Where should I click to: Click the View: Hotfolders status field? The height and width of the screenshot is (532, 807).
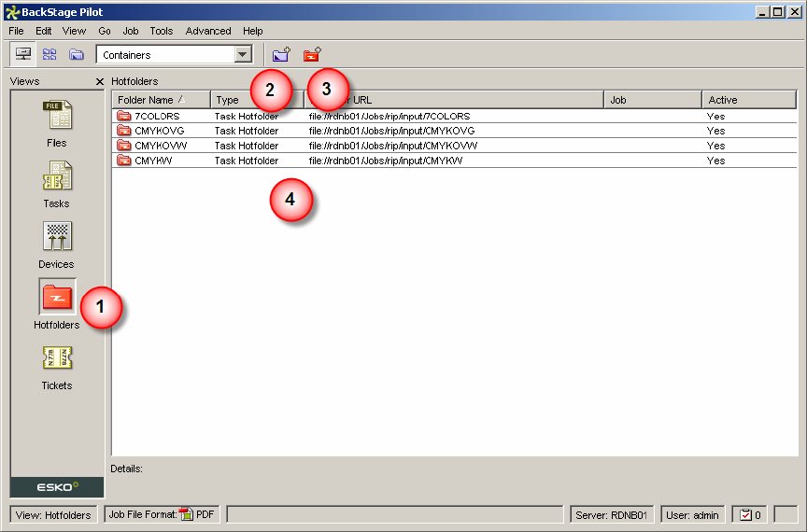pyautogui.click(x=53, y=514)
